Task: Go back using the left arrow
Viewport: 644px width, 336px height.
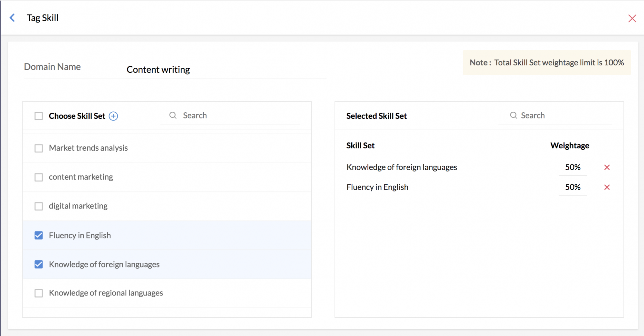Action: (x=12, y=18)
